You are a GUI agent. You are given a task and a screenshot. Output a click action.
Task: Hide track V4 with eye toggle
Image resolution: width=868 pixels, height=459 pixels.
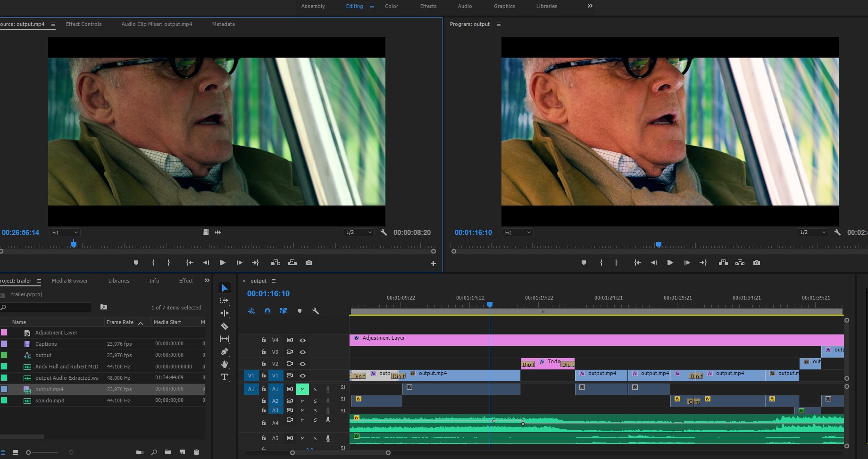pos(303,340)
